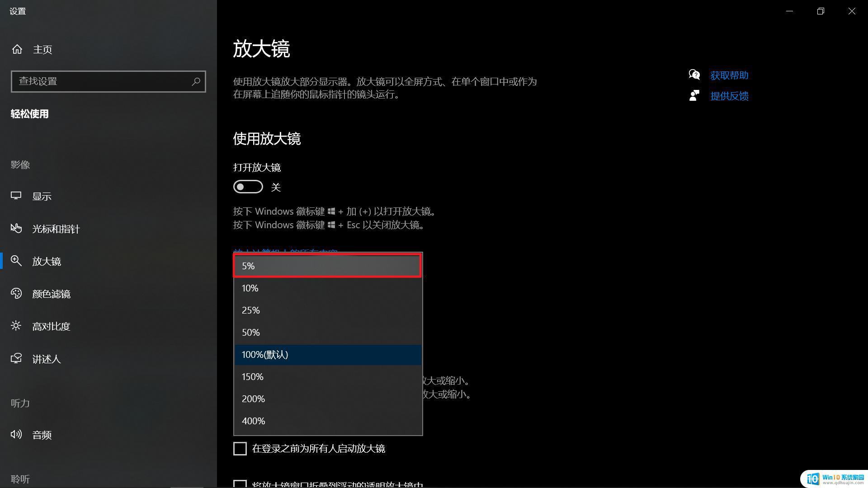The image size is (868, 488).
Task: Click the color filters palette icon
Action: 16,293
